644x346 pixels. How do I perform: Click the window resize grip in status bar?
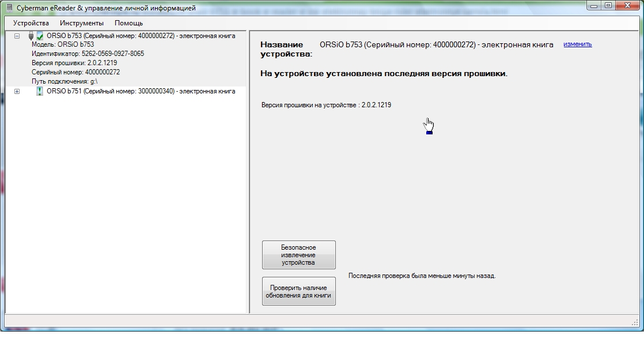[x=635, y=322]
